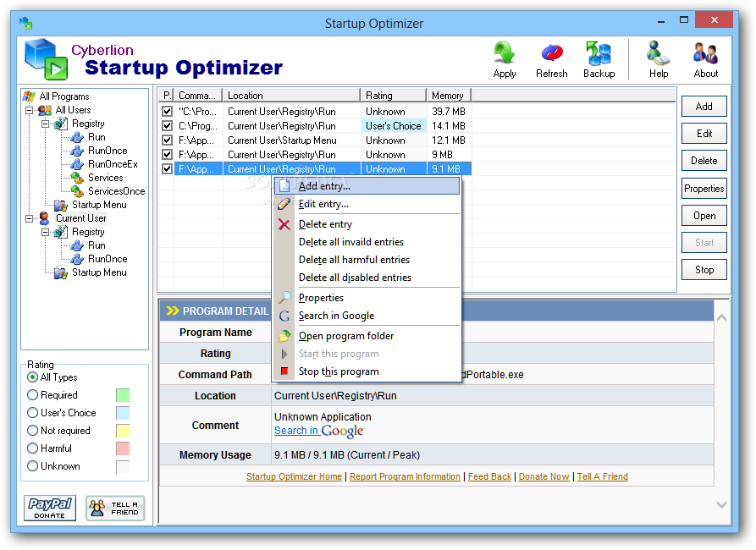Click the magnifier icon beside Properties

point(284,298)
